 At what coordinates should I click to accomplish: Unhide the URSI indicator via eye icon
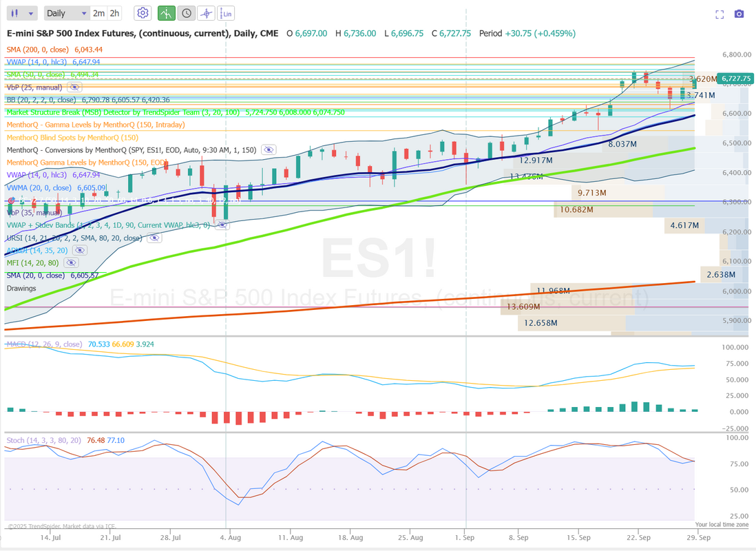[x=154, y=238]
